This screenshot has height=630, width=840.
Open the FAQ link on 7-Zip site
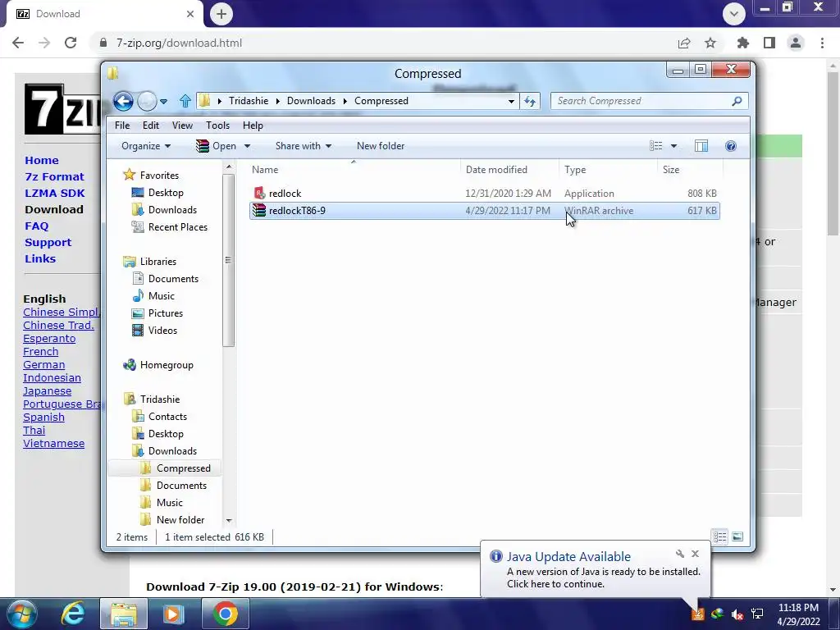tap(36, 226)
